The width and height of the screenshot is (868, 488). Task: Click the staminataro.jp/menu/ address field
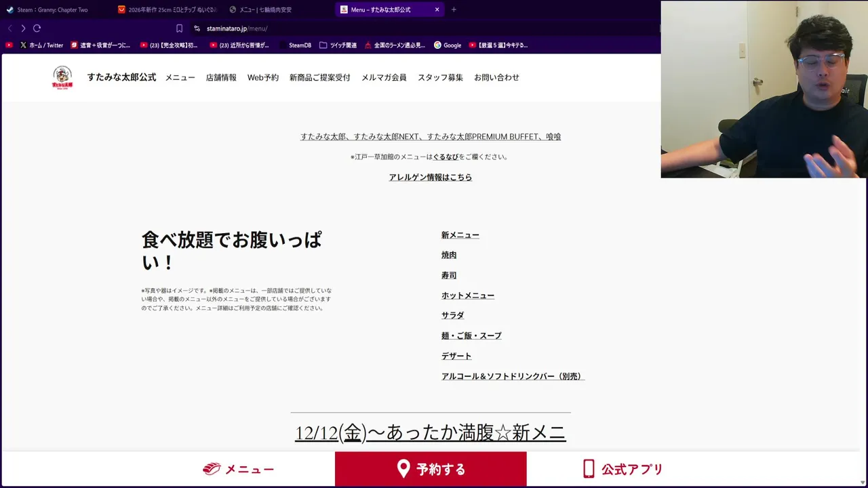(237, 28)
